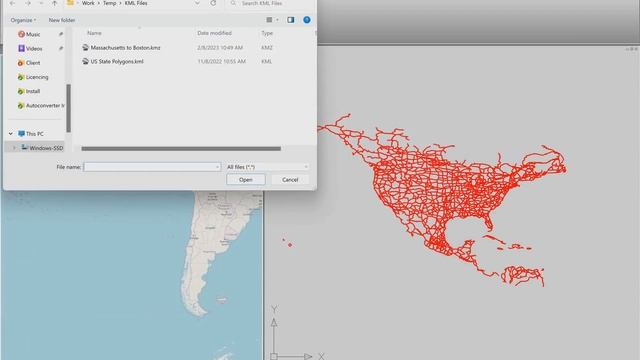Click the X/Y axis origin icon
640x360 pixels.
pyautogui.click(x=274, y=356)
